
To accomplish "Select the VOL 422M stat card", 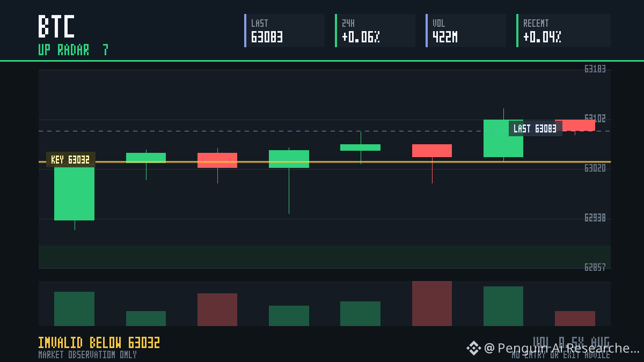I will pos(466,31).
